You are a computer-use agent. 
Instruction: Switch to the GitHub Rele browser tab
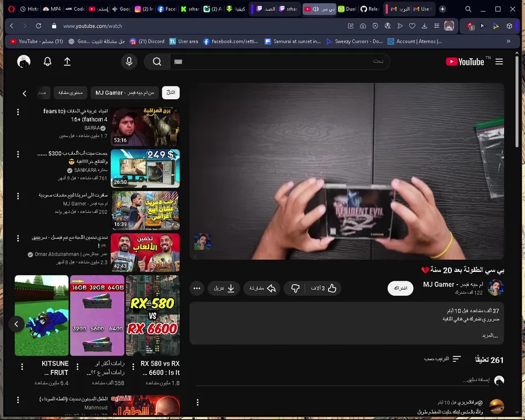[x=370, y=9]
